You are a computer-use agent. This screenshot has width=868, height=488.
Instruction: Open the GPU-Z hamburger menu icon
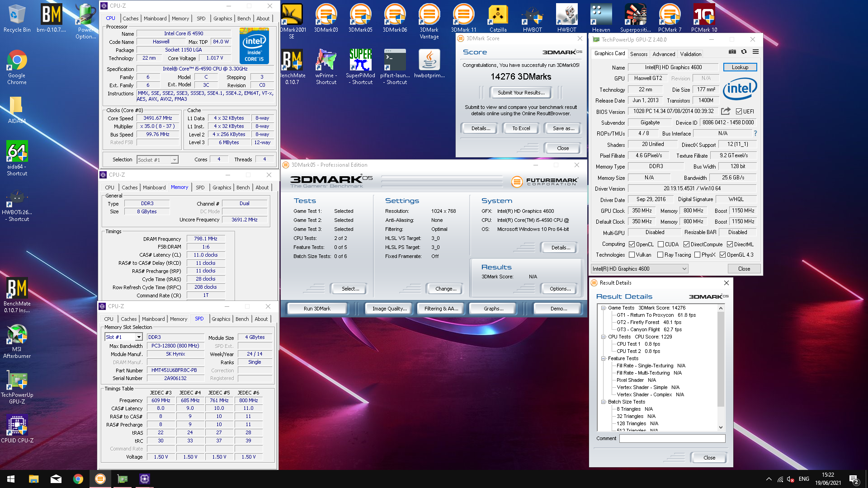point(755,52)
